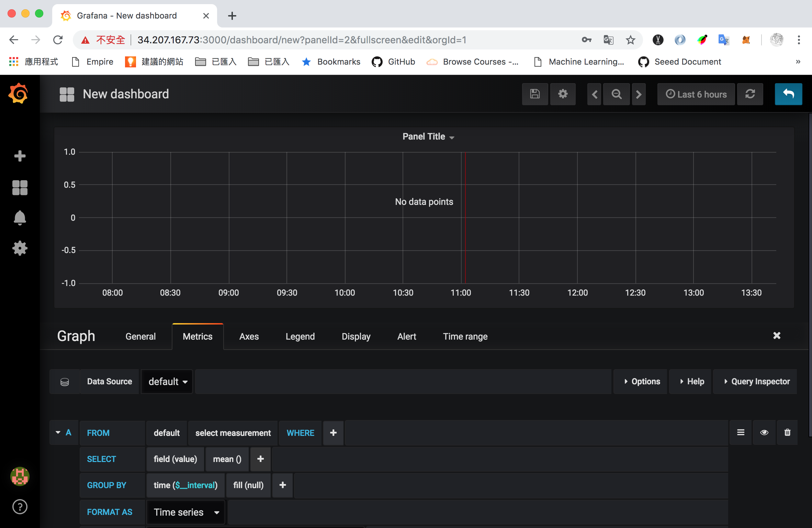Viewport: 812px width, 528px height.
Task: Save the dashboard with the floppy disk icon
Action: [535, 94]
